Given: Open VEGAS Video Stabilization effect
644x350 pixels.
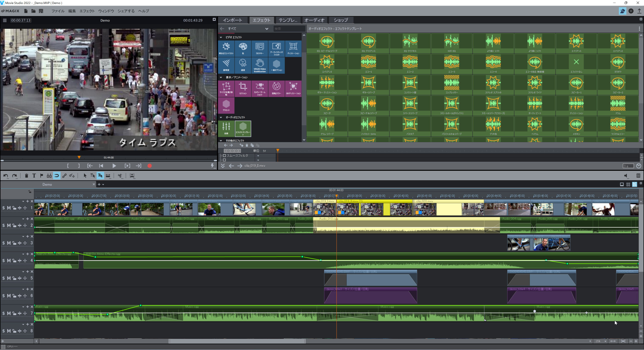Looking at the screenshot, I should tap(260, 65).
